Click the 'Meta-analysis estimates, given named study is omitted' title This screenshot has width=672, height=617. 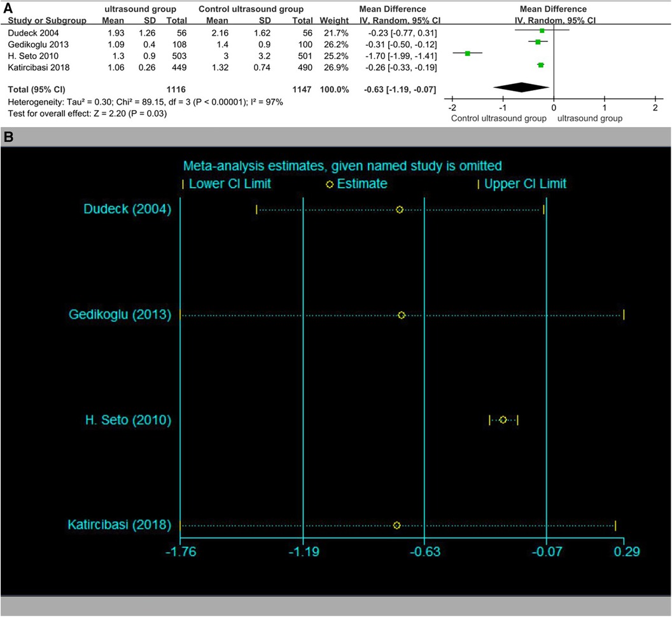point(342,166)
